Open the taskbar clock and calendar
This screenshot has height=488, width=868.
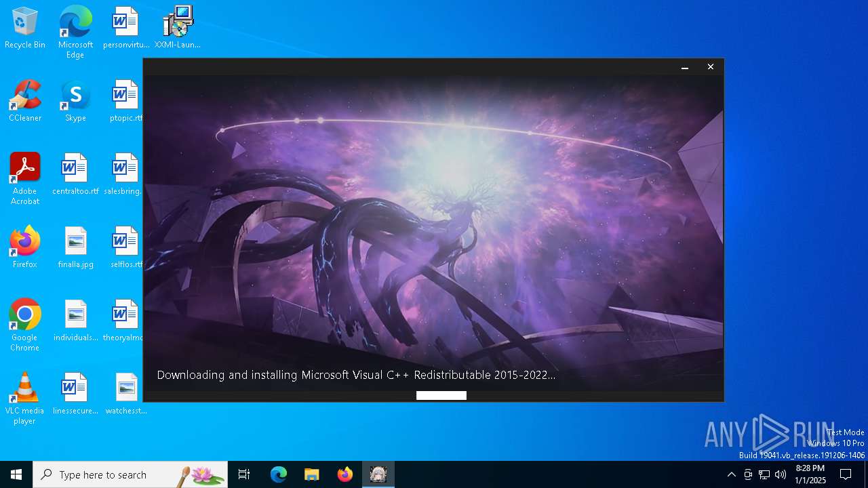pos(810,474)
